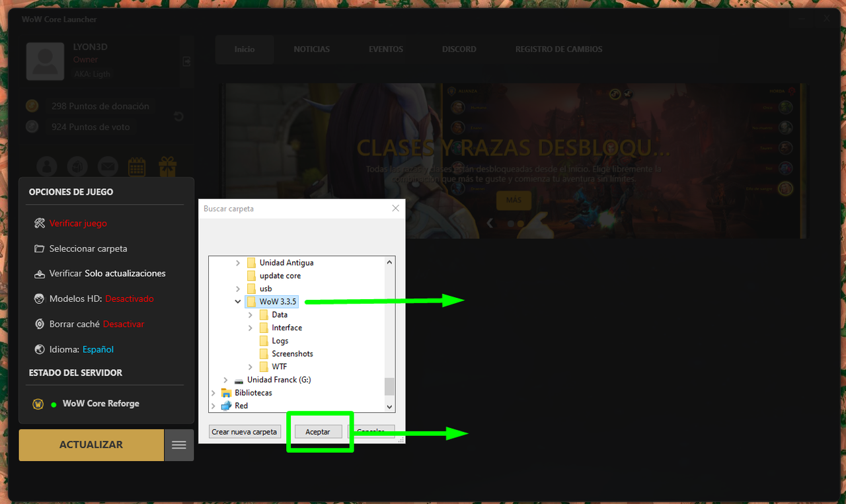Click Seleccionar carpeta option

pyautogui.click(x=89, y=248)
